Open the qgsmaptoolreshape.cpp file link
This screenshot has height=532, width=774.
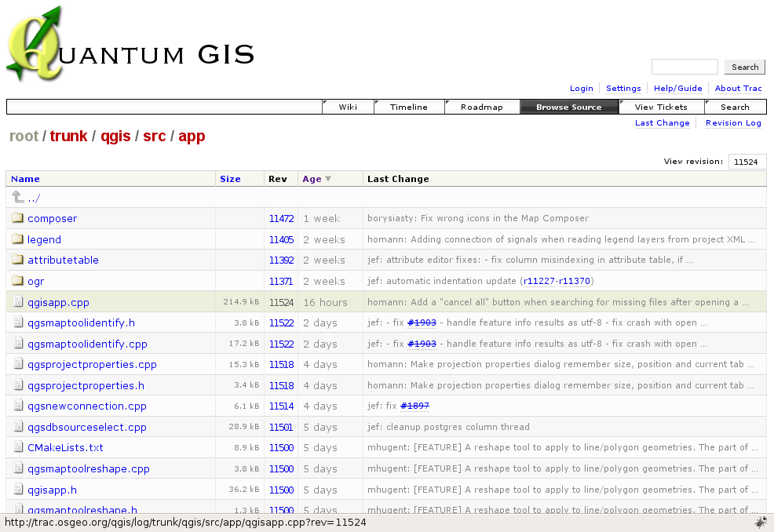pyautogui.click(x=89, y=468)
